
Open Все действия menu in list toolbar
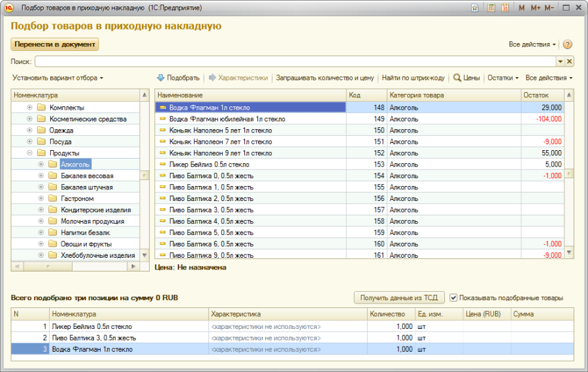pyautogui.click(x=549, y=78)
